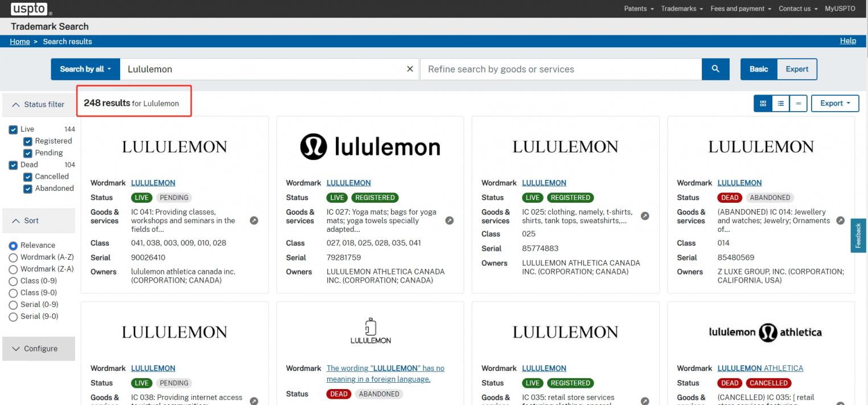Uncheck the Pending status checkbox

coord(27,153)
